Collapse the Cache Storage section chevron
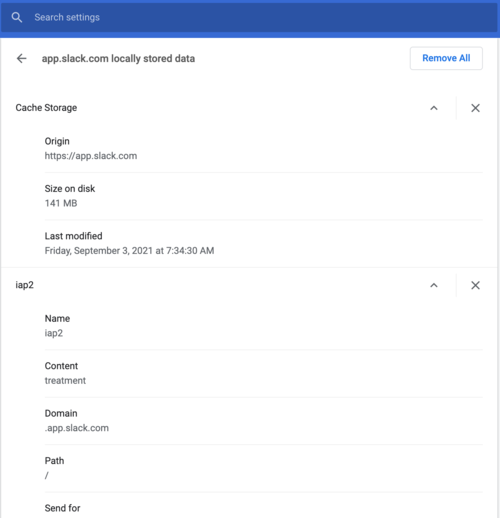 (x=434, y=108)
